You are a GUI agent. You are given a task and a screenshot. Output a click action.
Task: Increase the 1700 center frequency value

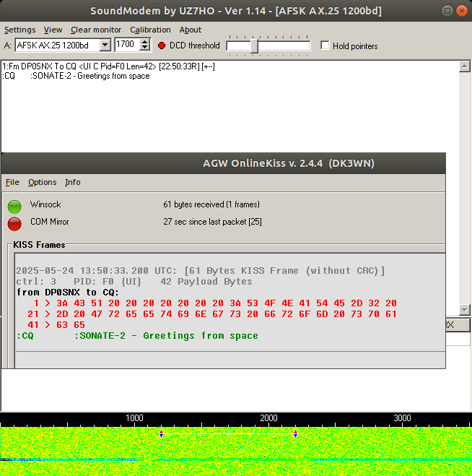click(145, 42)
